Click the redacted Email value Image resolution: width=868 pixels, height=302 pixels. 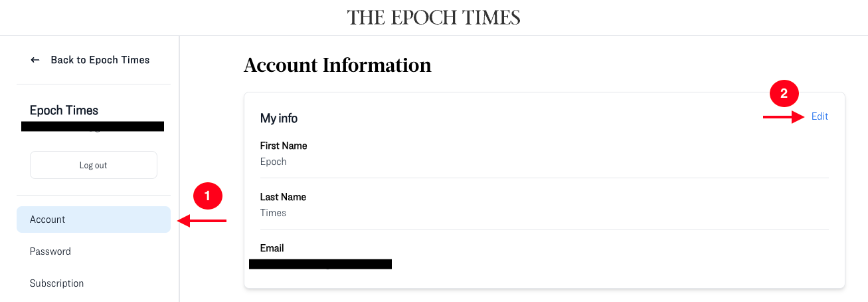[x=320, y=264]
